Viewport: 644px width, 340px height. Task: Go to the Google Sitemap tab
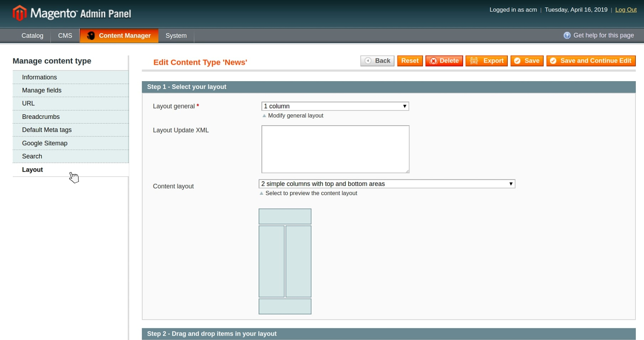(x=44, y=143)
